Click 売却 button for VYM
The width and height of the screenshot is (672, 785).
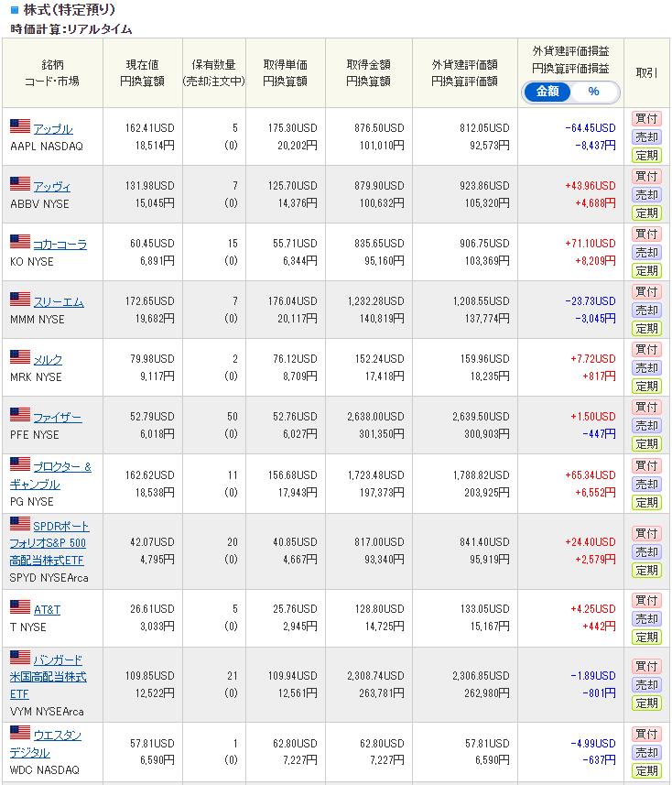coord(646,685)
